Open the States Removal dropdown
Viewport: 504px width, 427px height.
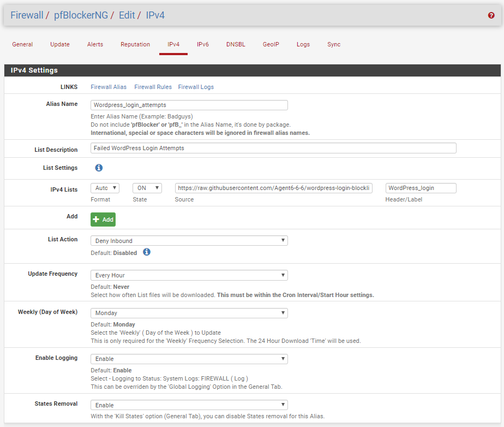coord(189,405)
